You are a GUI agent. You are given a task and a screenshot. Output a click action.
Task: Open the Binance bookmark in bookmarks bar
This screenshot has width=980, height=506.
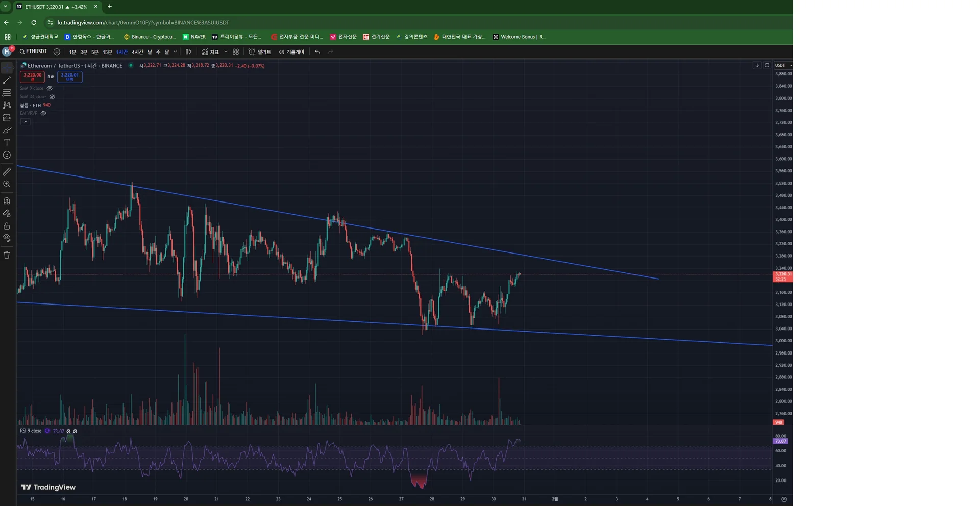coord(150,37)
